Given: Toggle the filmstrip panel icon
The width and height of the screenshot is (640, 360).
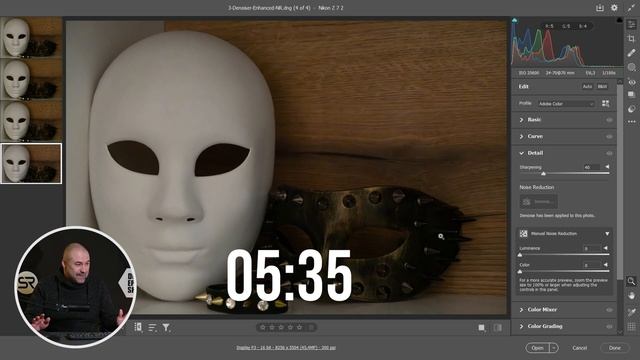Looking at the screenshot, I should point(138,327).
